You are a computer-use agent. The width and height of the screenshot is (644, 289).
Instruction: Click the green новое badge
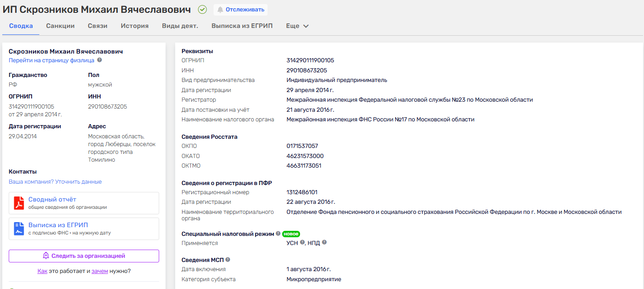click(291, 234)
